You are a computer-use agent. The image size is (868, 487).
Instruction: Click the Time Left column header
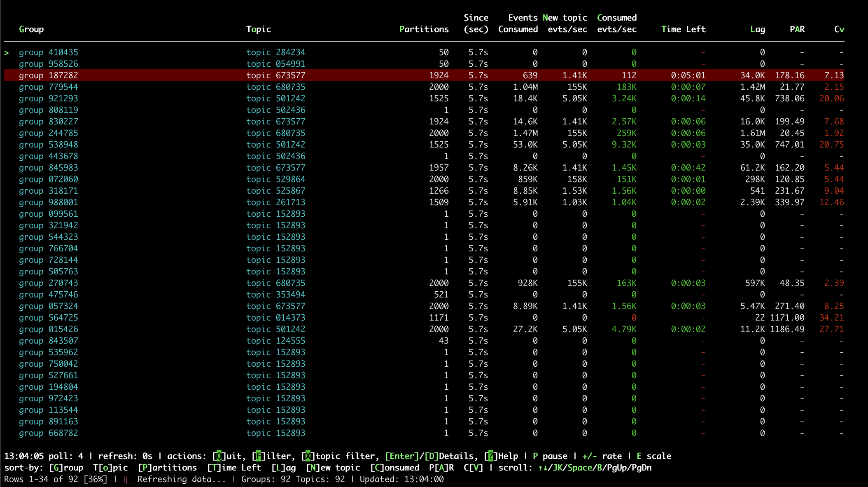click(683, 29)
